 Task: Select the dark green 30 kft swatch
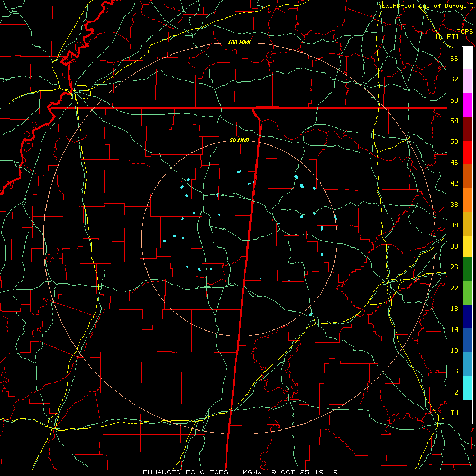coord(467,269)
